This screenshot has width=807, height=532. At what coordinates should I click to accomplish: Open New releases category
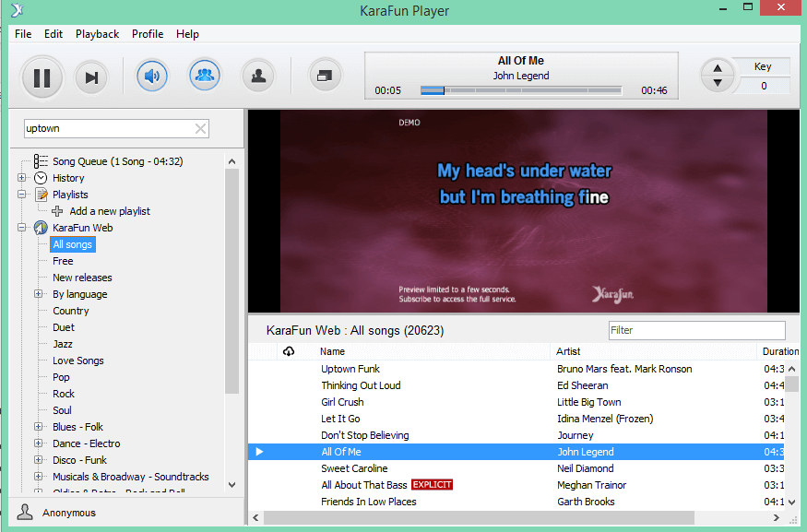pos(82,278)
